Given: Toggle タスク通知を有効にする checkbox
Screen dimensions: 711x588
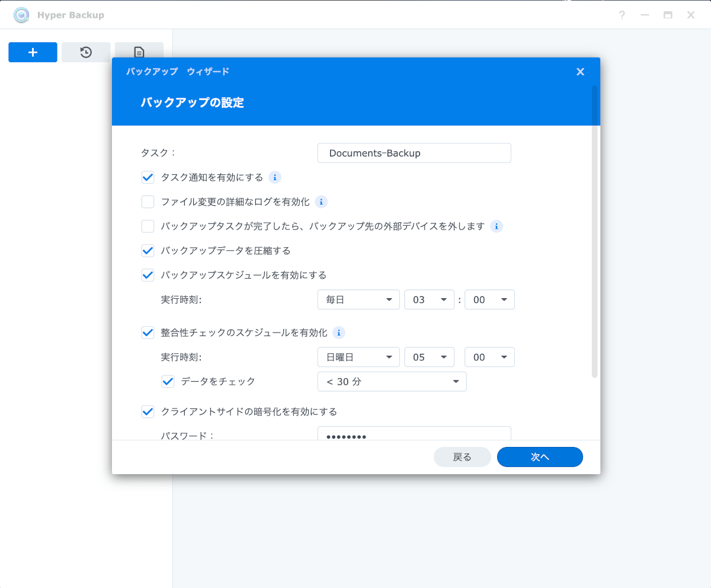Looking at the screenshot, I should coord(148,177).
